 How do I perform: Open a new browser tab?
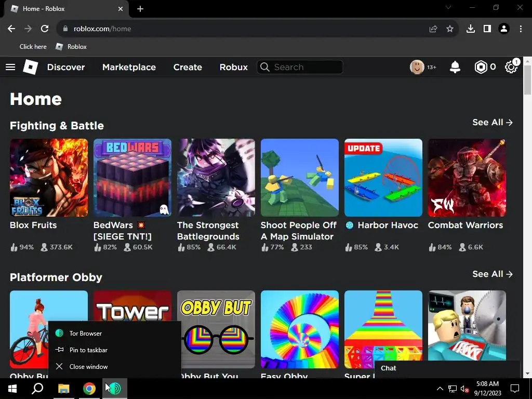140,9
